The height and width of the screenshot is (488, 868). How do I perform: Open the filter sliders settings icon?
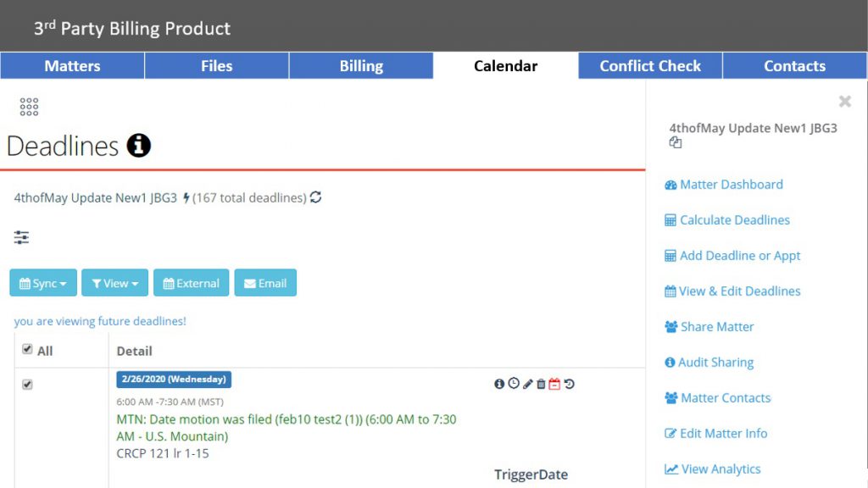coord(21,237)
